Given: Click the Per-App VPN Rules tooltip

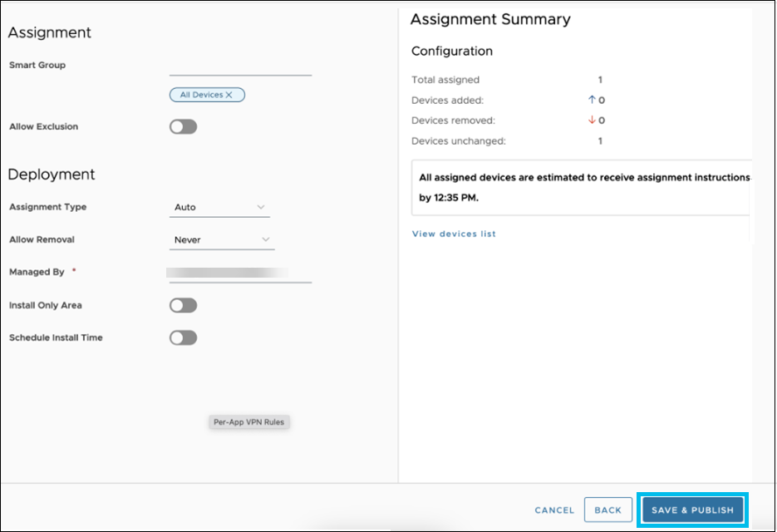Looking at the screenshot, I should click(x=248, y=422).
